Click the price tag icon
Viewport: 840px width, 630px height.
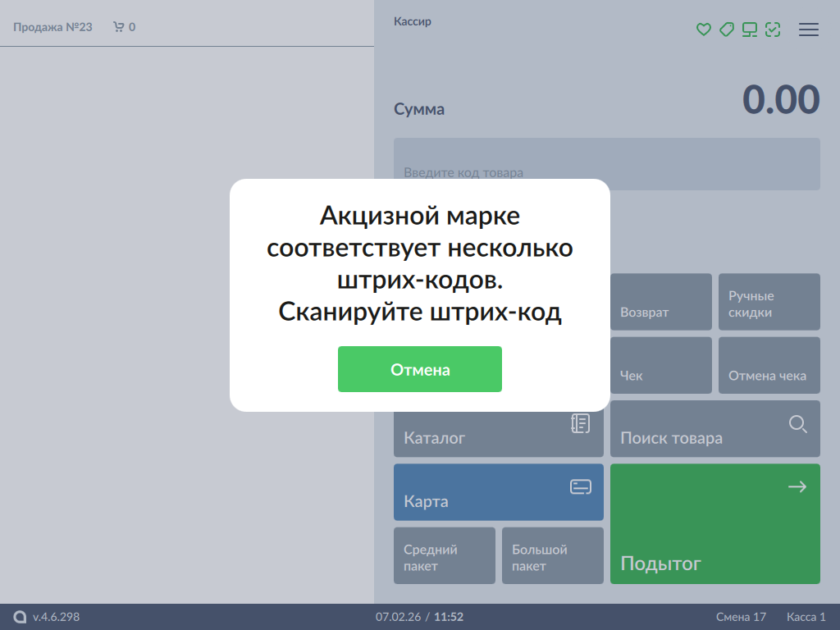[x=726, y=30]
